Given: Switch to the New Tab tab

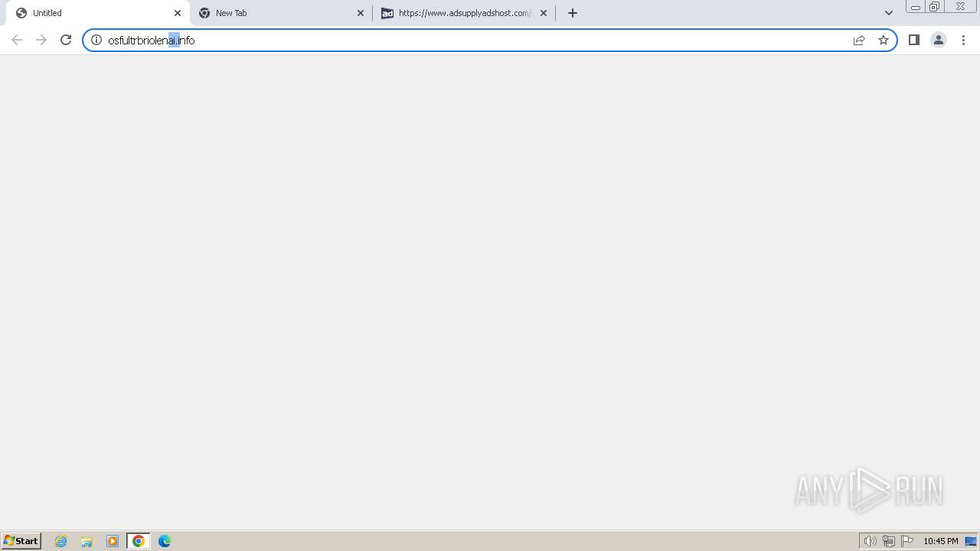Looking at the screenshot, I should [x=281, y=13].
